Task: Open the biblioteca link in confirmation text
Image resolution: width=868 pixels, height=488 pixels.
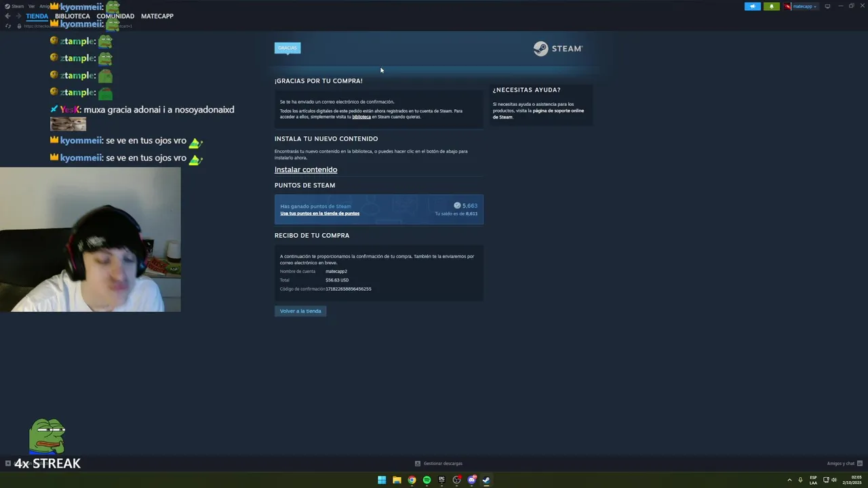Action: pyautogui.click(x=361, y=117)
